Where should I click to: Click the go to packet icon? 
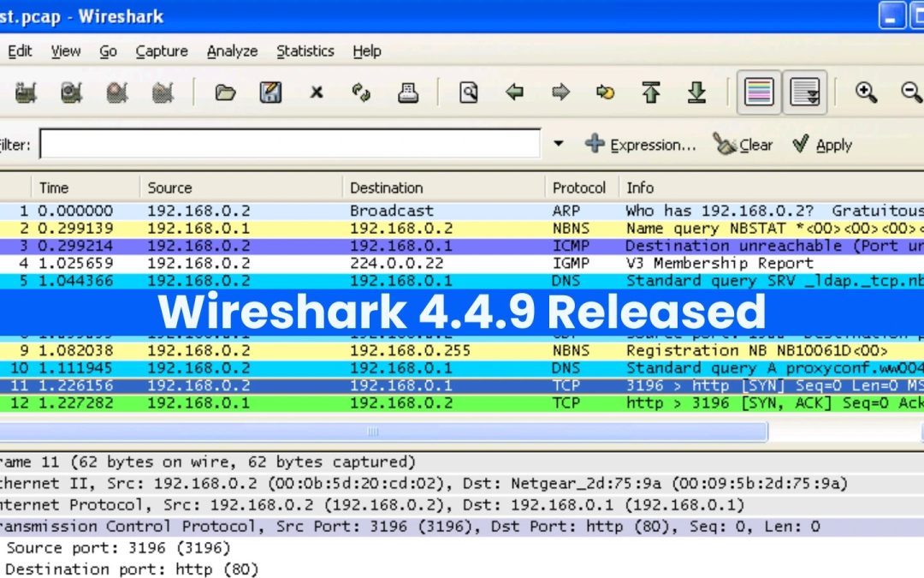tap(605, 92)
